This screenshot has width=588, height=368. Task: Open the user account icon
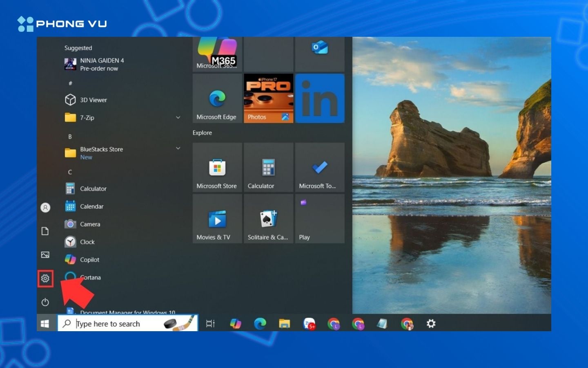click(45, 207)
